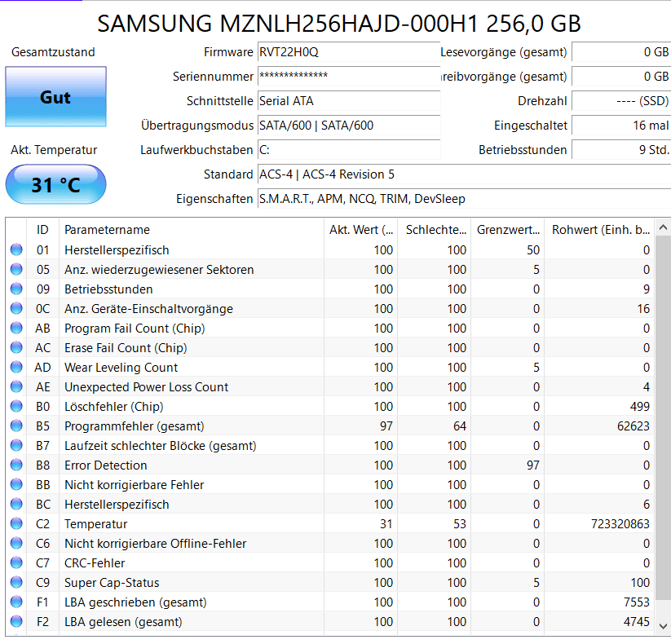Click the status icon of row C6
Viewport: 671px width, 644px height.
point(16,543)
